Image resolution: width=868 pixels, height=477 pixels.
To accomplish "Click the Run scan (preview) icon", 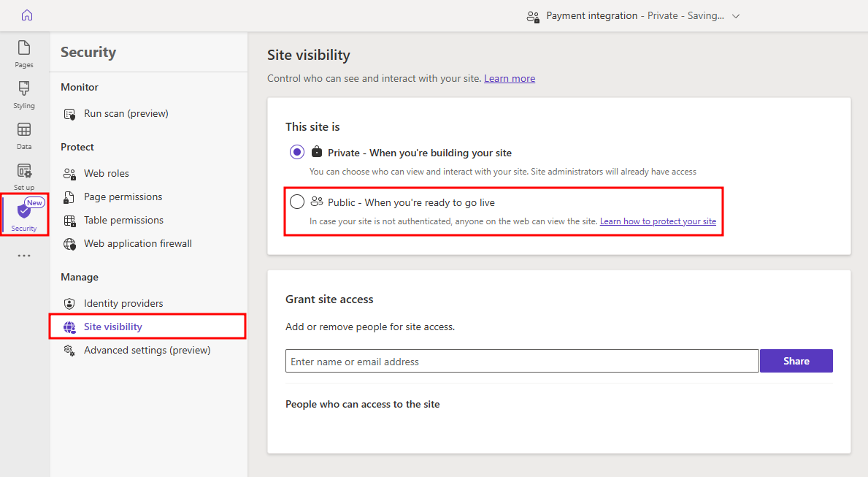I will coord(70,114).
